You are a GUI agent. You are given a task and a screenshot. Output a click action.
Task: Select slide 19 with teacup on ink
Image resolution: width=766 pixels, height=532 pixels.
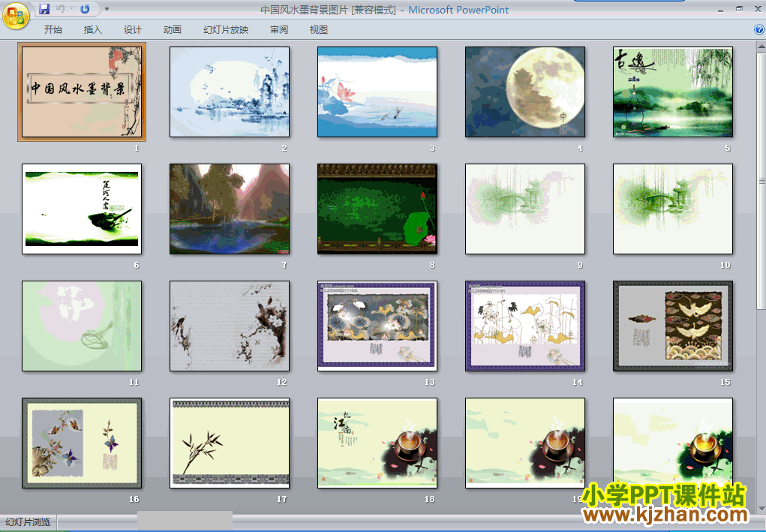[x=525, y=443]
